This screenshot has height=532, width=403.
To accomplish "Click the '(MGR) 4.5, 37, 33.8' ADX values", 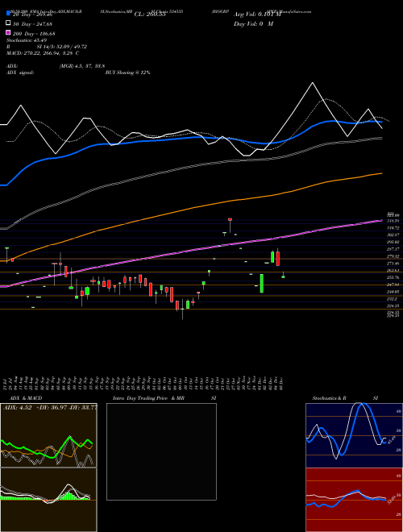I will click(82, 66).
